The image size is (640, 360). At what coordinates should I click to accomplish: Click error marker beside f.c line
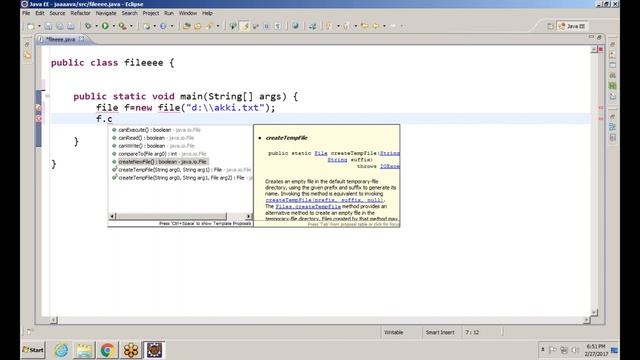(x=38, y=118)
